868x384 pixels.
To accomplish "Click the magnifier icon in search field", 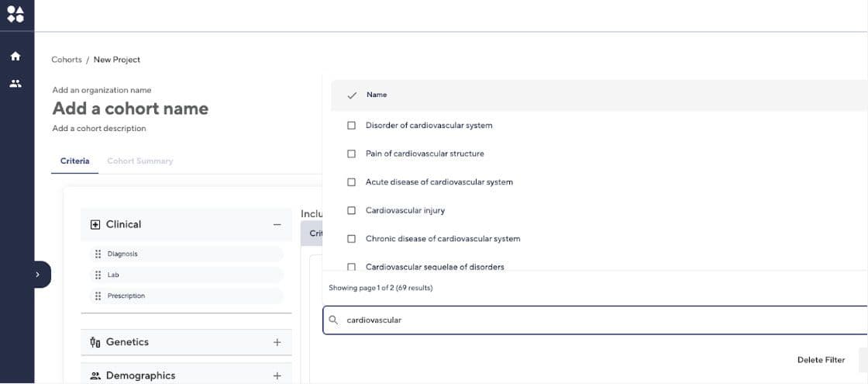I will (333, 320).
